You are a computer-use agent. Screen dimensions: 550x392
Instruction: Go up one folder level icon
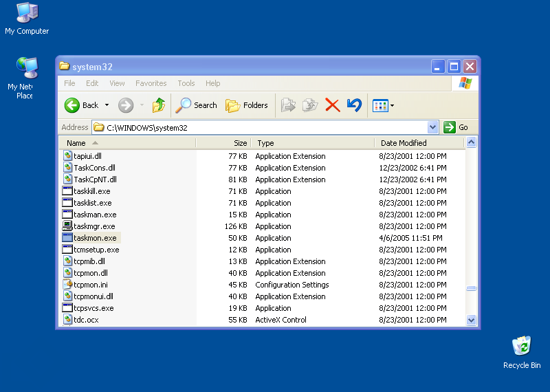click(x=159, y=105)
